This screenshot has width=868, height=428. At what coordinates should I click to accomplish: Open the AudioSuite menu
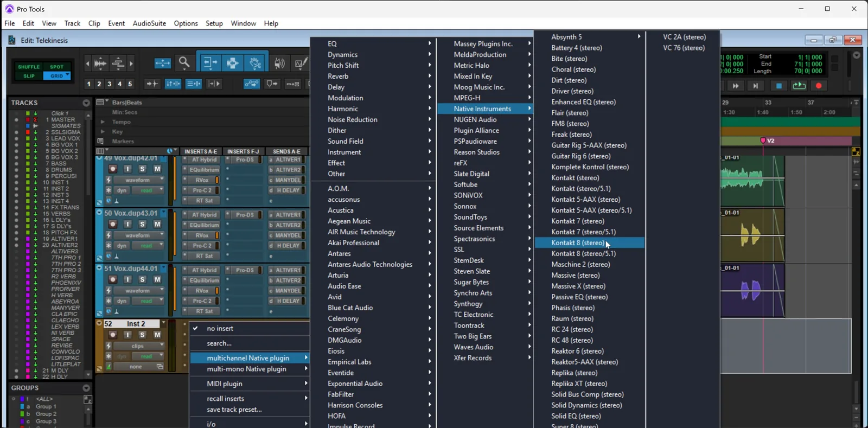click(x=149, y=23)
